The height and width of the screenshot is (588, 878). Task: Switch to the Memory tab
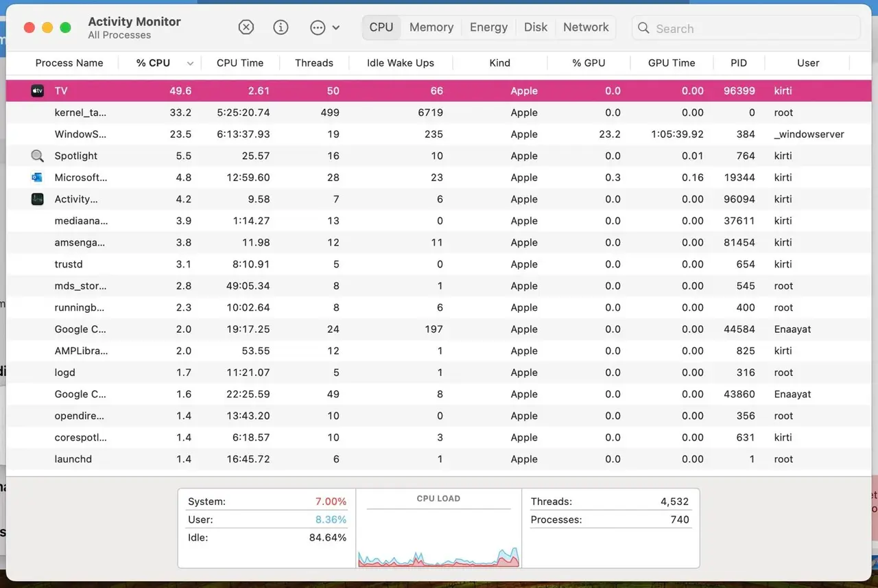coord(431,27)
